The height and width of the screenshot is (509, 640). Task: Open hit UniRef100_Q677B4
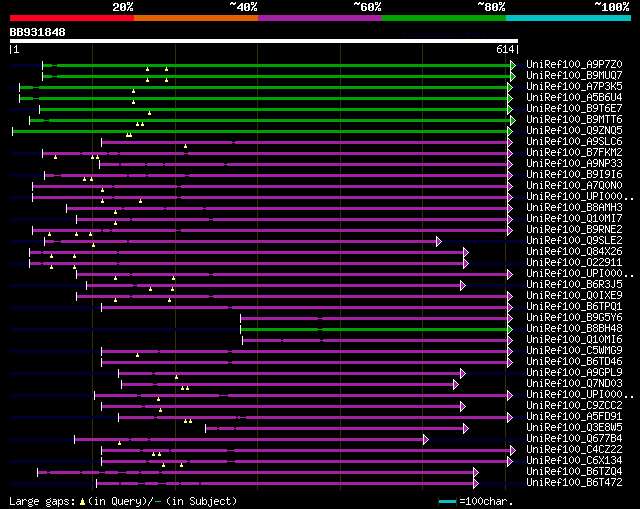pyautogui.click(x=574, y=439)
